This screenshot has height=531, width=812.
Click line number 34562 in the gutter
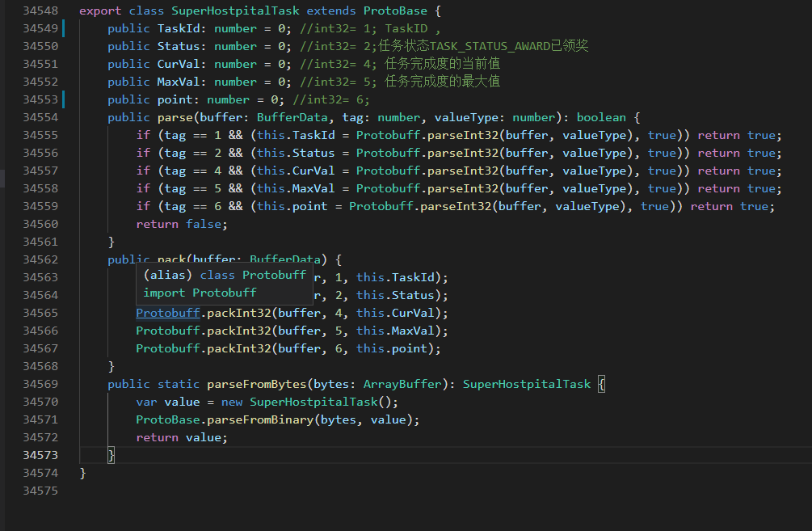40,259
